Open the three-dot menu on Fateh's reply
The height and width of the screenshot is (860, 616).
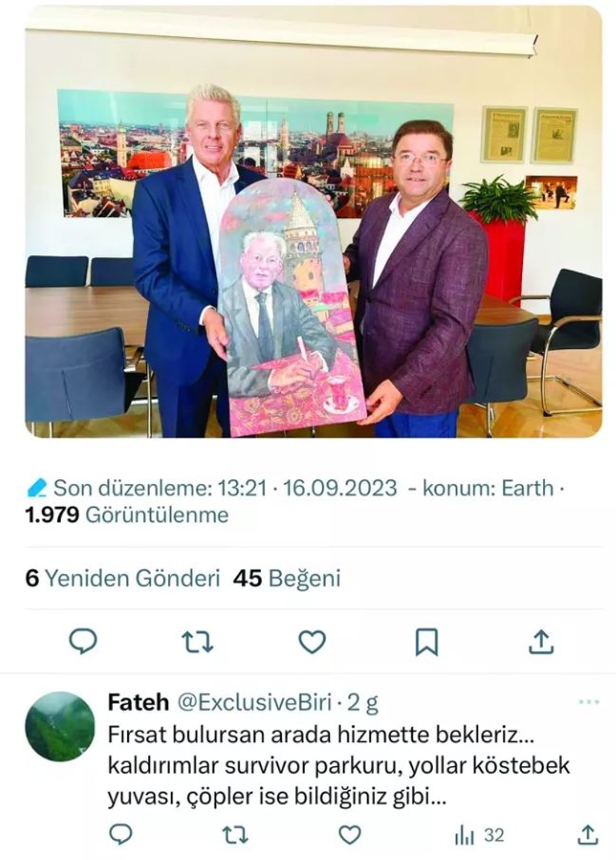[589, 702]
